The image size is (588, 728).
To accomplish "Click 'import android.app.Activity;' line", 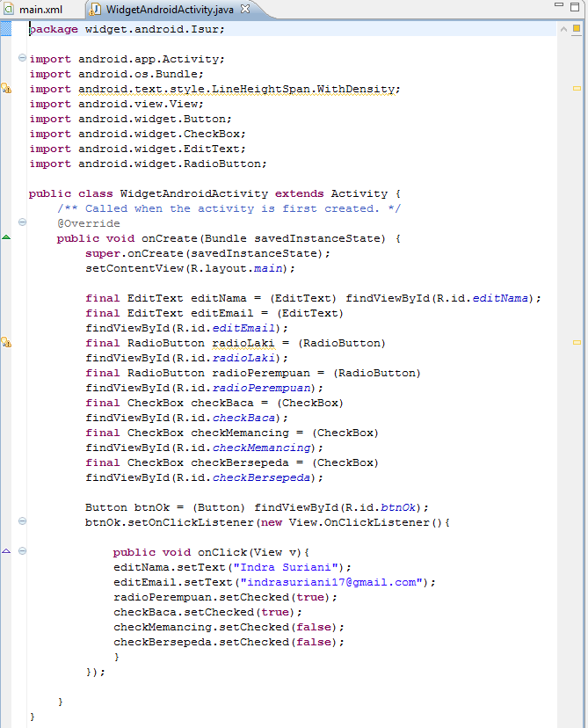I will point(127,60).
